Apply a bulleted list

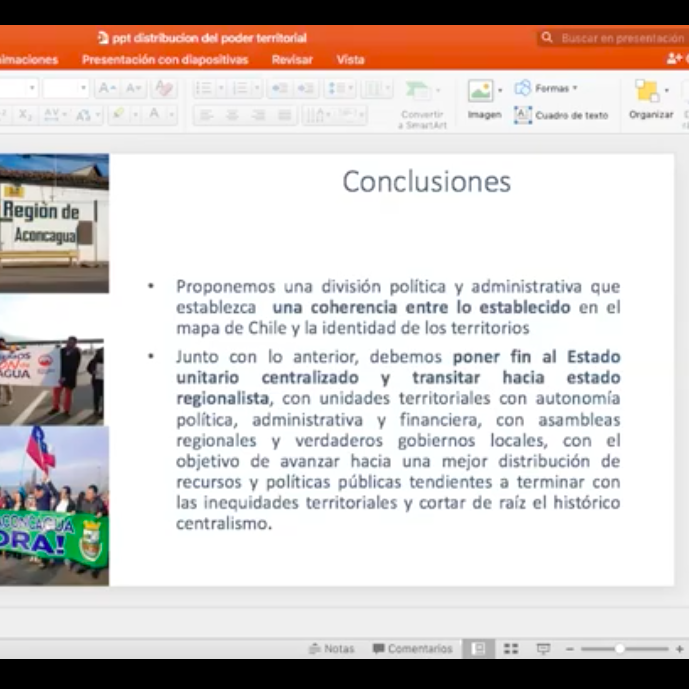pyautogui.click(x=204, y=88)
